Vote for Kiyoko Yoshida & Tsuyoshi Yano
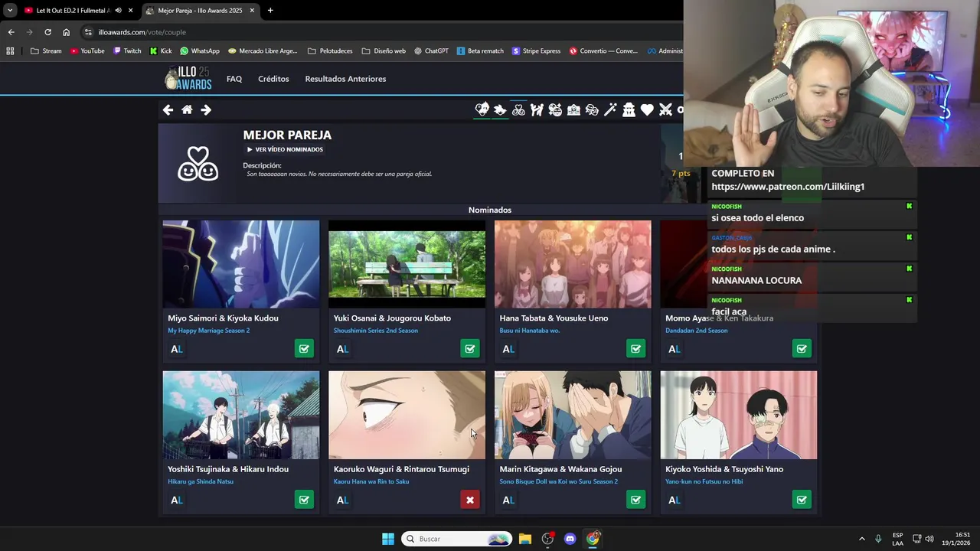 (802, 500)
